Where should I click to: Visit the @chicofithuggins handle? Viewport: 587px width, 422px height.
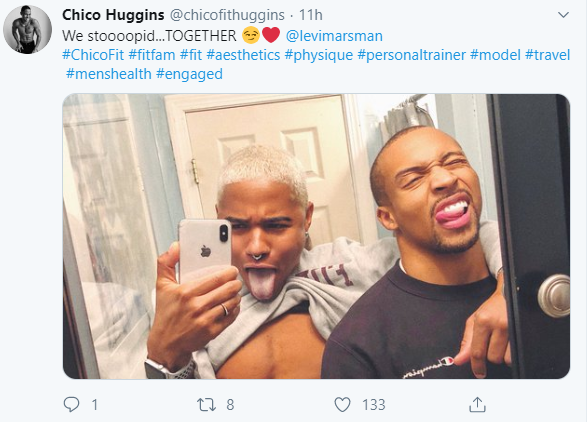click(227, 15)
